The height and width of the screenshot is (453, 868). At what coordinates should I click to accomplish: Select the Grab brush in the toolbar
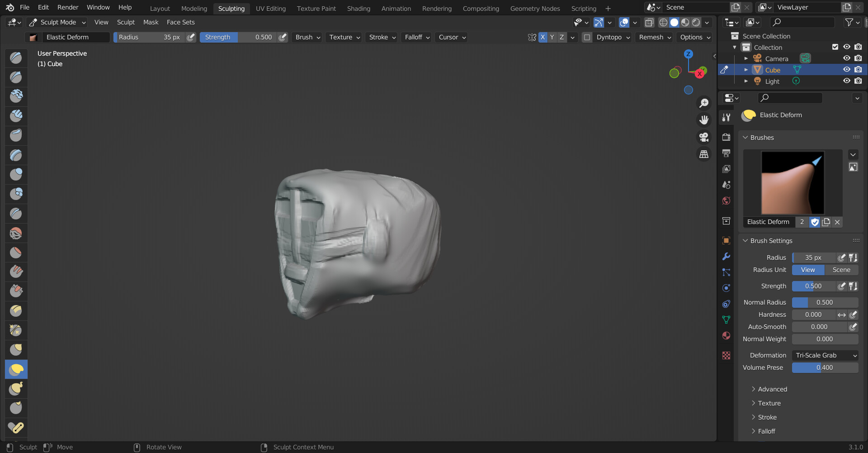(16, 349)
